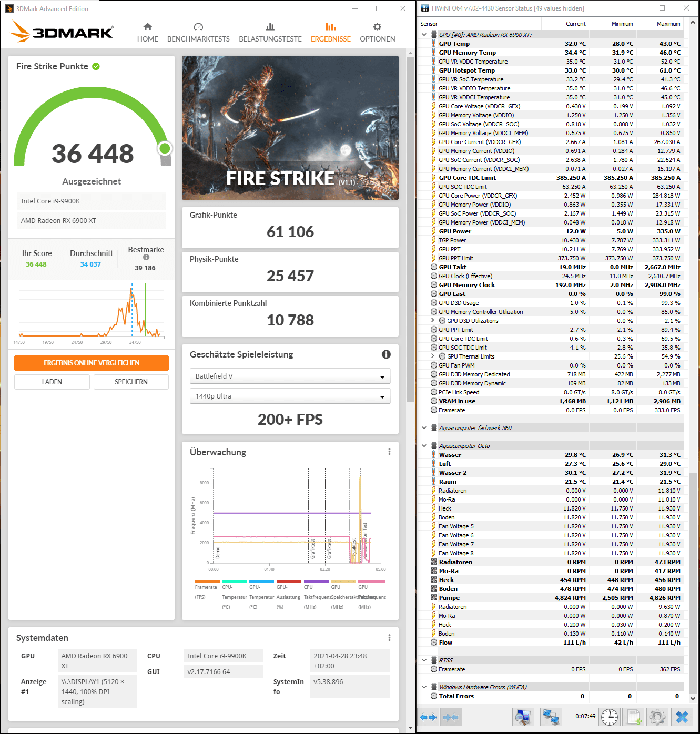The image size is (700, 734).
Task: Click Kombinierte Punktzahl 10 788
Action: point(290,320)
